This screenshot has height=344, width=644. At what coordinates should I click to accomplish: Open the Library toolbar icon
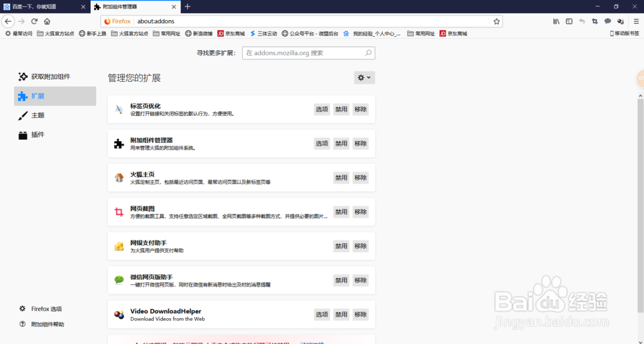tap(556, 21)
